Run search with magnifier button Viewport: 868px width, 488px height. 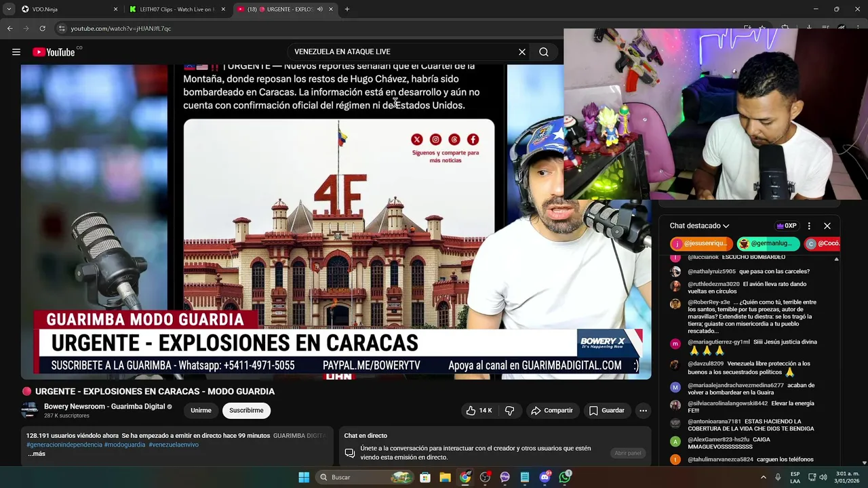[544, 52]
